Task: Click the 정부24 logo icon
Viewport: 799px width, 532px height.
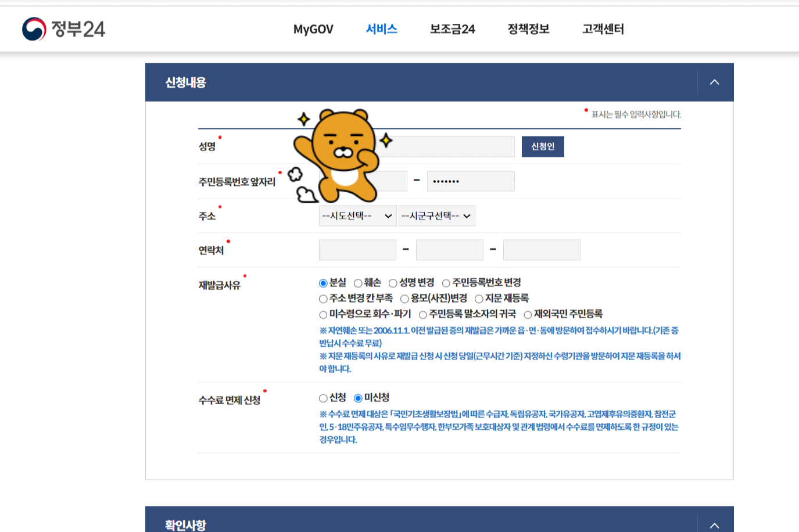Action: [34, 29]
